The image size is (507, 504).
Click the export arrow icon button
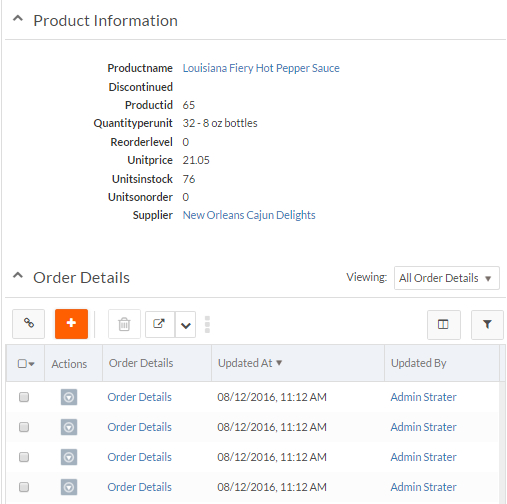pos(160,324)
